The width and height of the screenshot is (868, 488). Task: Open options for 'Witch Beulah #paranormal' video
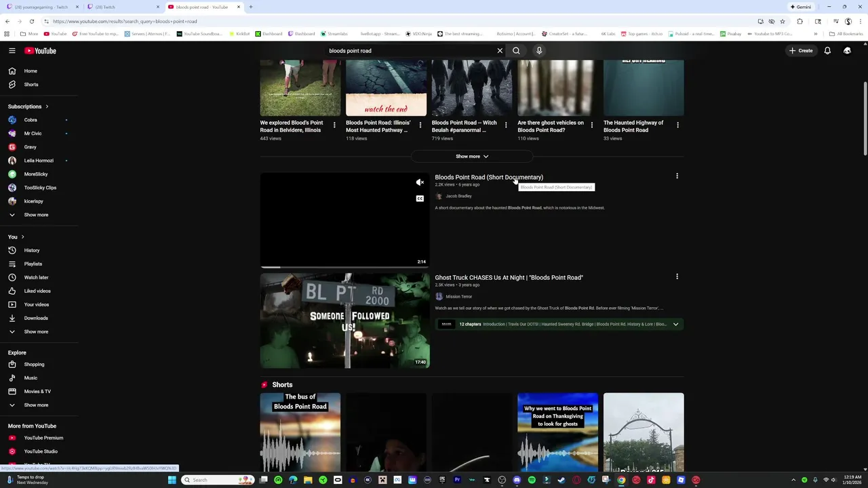[x=506, y=125]
